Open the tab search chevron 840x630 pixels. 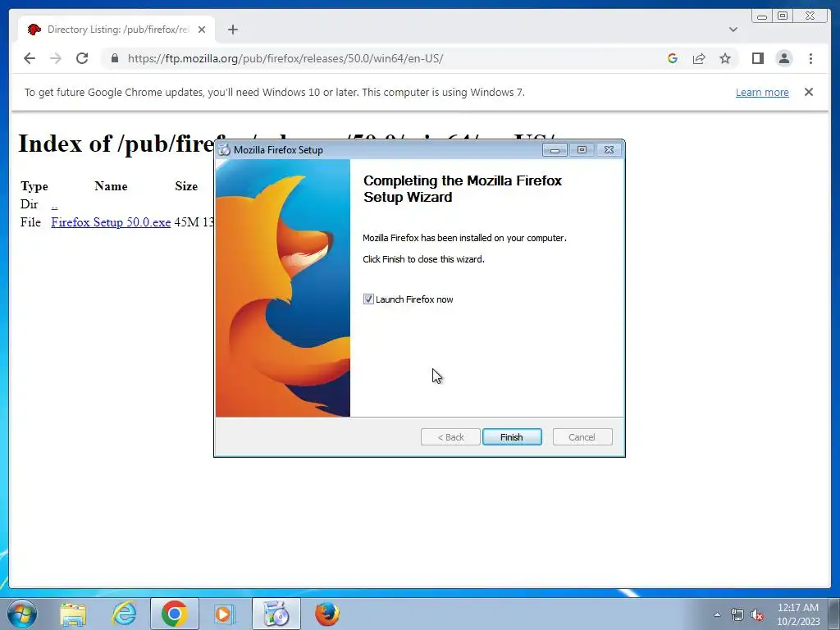733,30
